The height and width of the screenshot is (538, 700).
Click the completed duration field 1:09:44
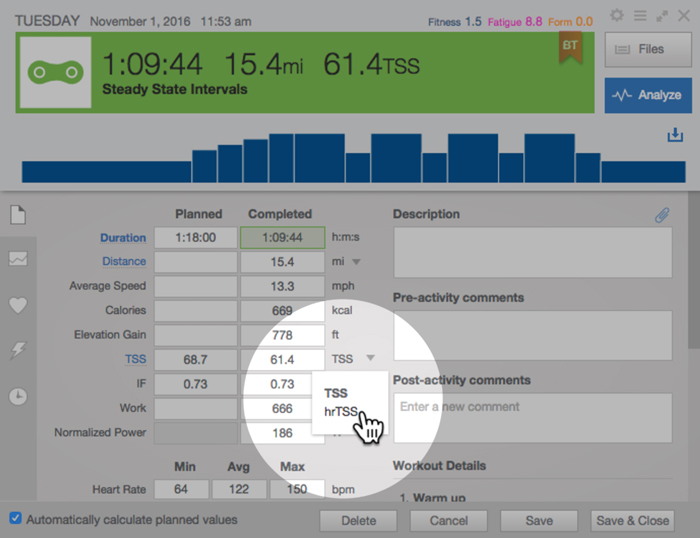(x=282, y=238)
